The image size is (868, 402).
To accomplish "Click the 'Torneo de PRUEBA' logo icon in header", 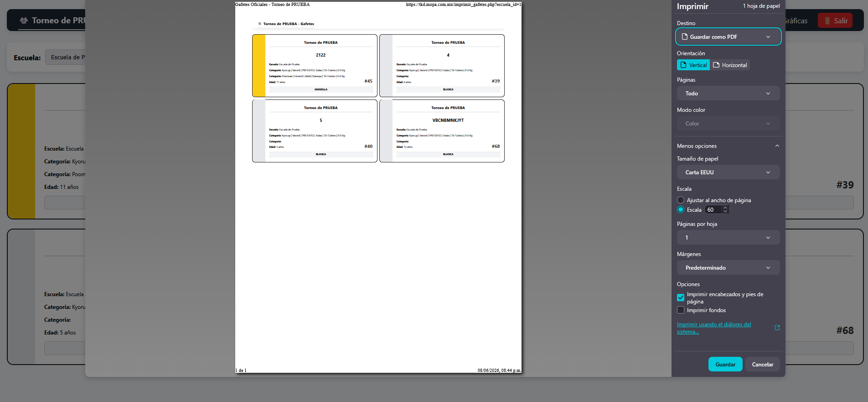I will click(24, 21).
